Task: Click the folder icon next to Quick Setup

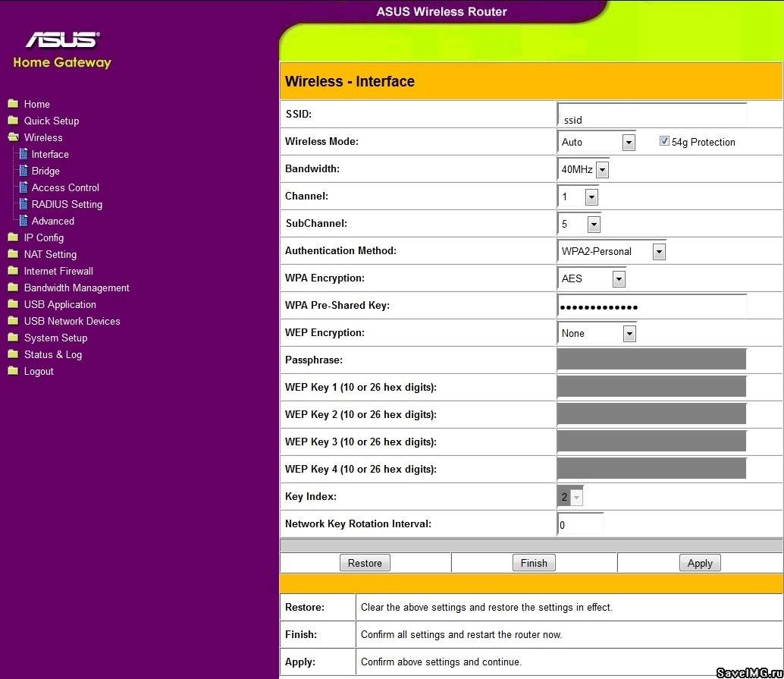Action: tap(13, 121)
